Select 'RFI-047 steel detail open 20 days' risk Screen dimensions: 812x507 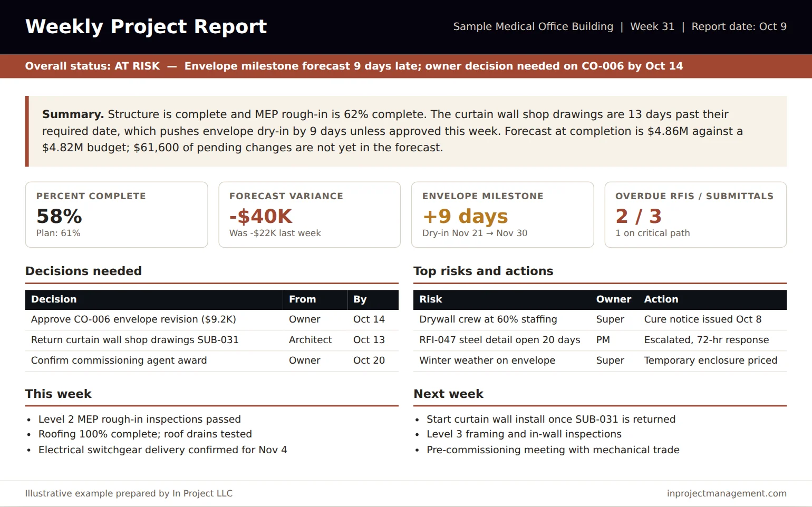point(499,340)
